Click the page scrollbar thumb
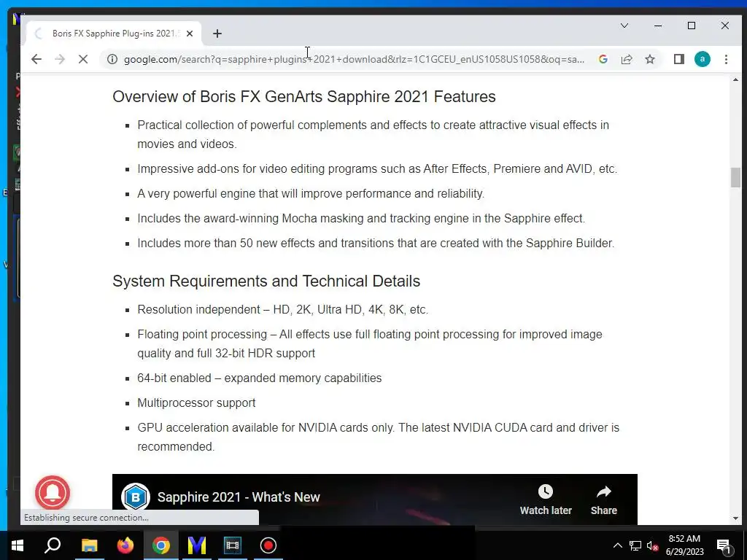Image resolution: width=747 pixels, height=560 pixels. (735, 178)
